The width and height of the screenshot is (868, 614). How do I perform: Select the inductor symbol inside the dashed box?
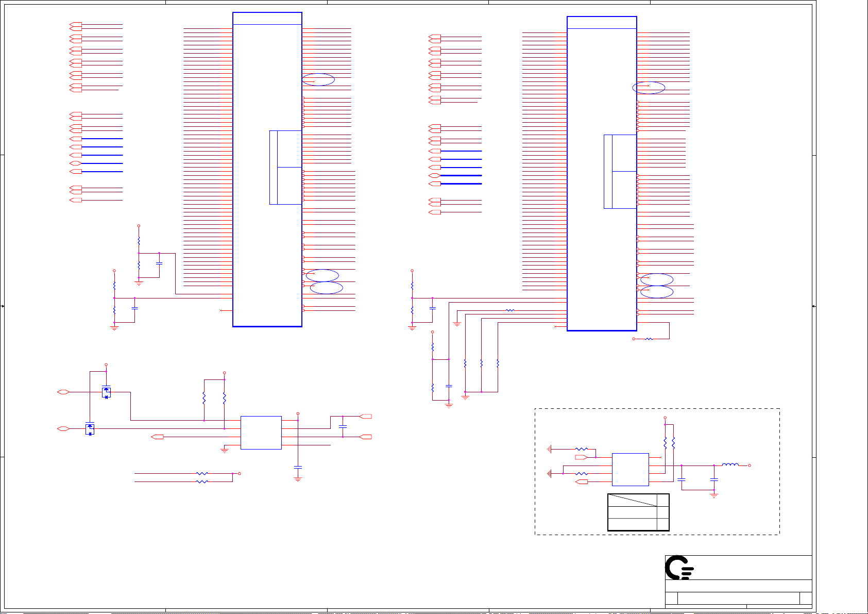click(730, 465)
